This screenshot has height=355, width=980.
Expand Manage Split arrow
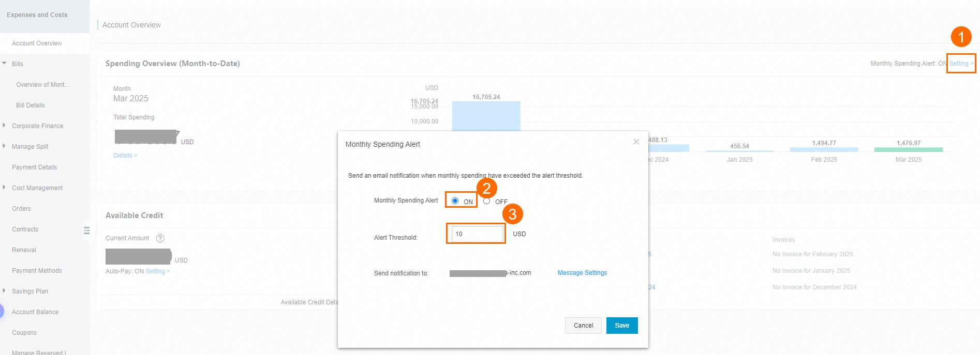tap(4, 146)
